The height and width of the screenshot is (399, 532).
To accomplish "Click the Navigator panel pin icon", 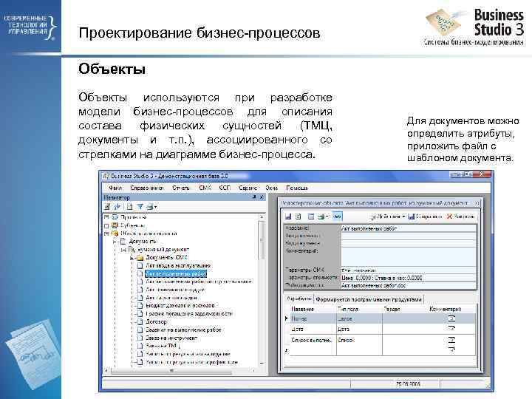I will [254, 197].
